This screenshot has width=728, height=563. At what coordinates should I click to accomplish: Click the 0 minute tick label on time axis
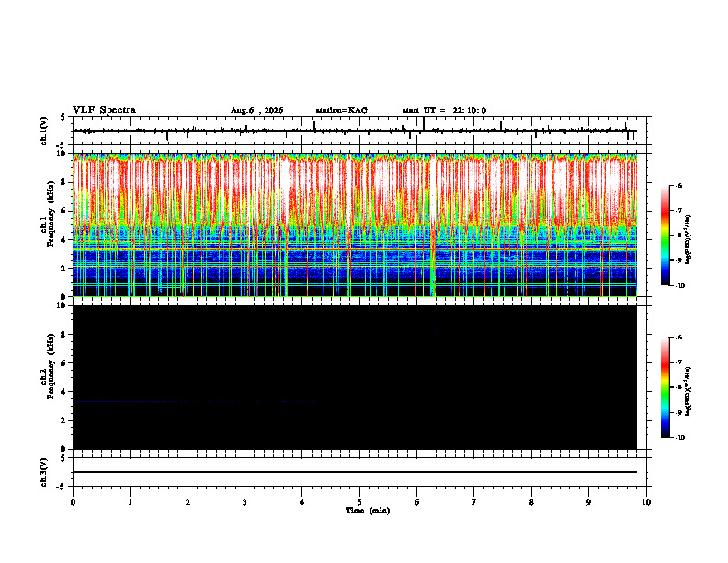73,502
